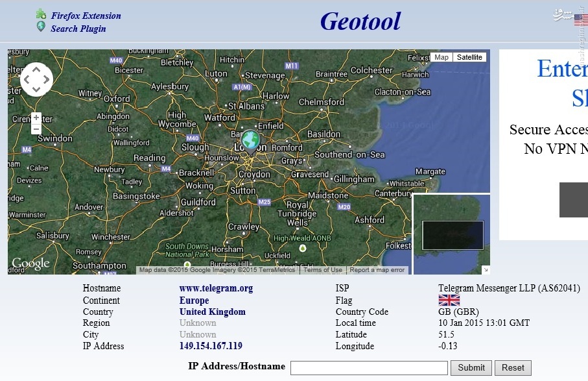Click the Southend-on-Sea label on map
Image resolution: width=588 pixels, height=381 pixels.
[x=349, y=154]
